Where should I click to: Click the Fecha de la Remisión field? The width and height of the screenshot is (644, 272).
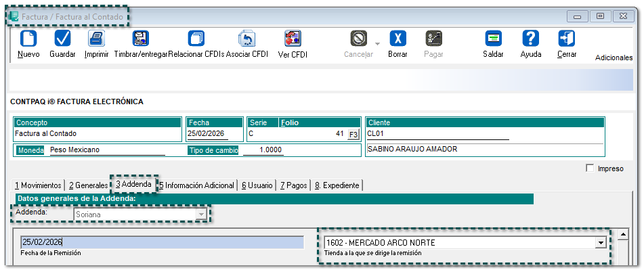pos(162,243)
